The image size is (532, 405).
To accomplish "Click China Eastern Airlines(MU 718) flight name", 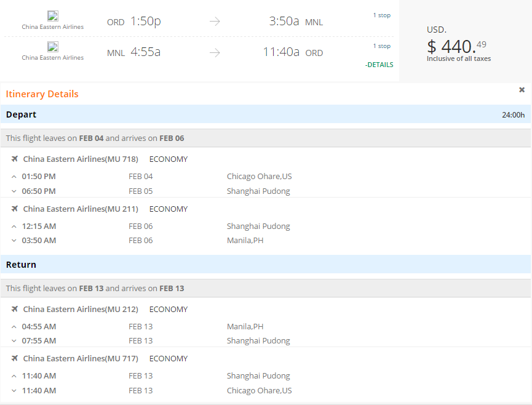I will [81, 159].
